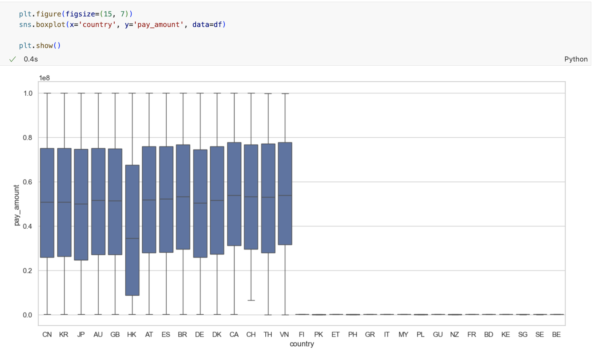Click the CA tick label
The image size is (593, 364).
234,335
